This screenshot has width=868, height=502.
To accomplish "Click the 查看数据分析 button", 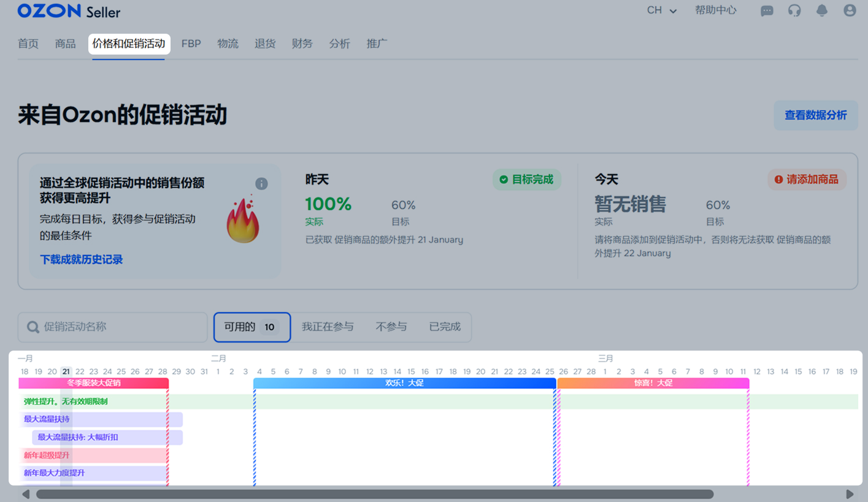I will tap(815, 115).
